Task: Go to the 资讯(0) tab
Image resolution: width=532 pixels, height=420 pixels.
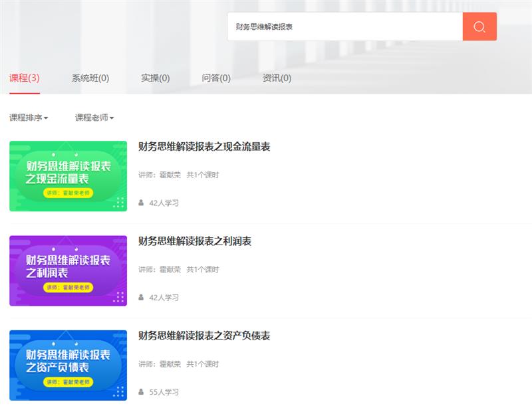Action: (x=277, y=78)
